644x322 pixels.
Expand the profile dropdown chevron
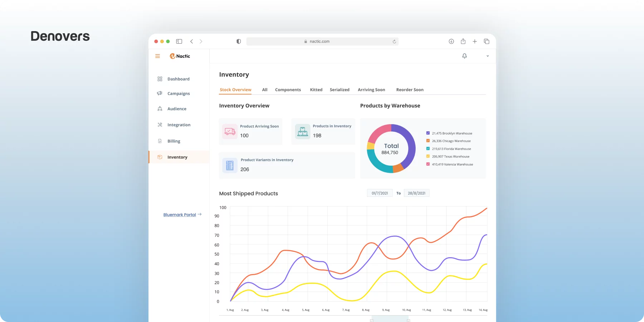(487, 56)
